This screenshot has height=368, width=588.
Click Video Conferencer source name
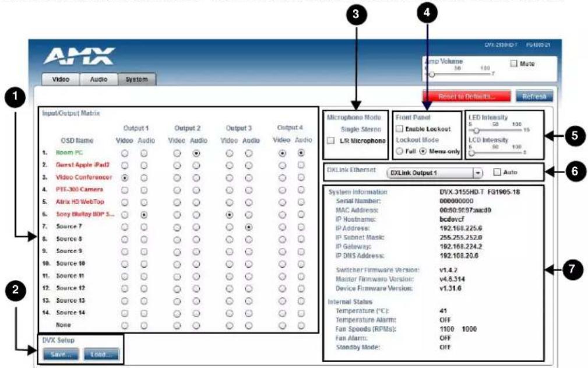[84, 177]
